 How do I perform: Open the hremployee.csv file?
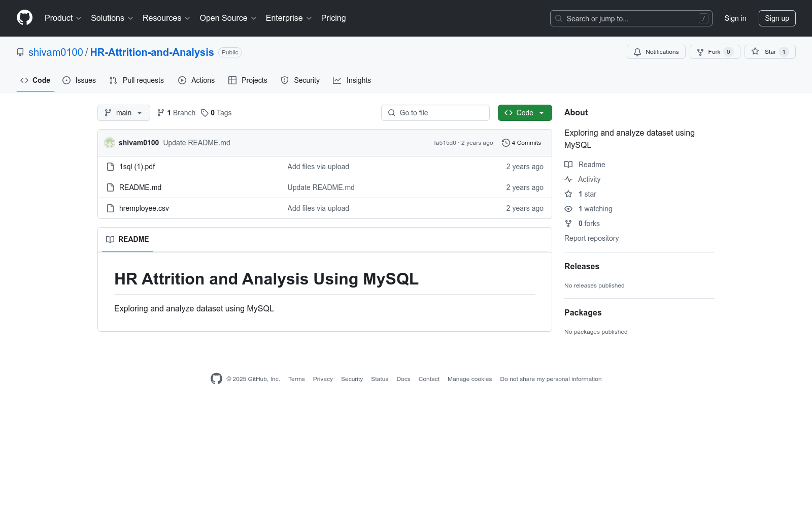144,208
